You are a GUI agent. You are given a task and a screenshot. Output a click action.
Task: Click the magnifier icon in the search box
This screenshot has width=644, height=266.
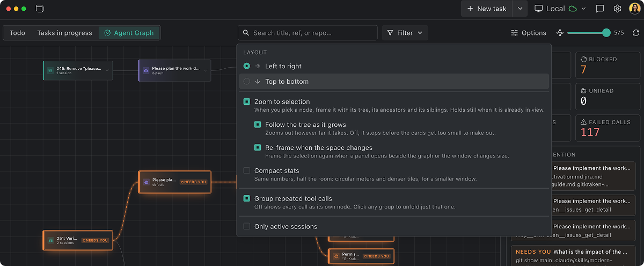[246, 33]
